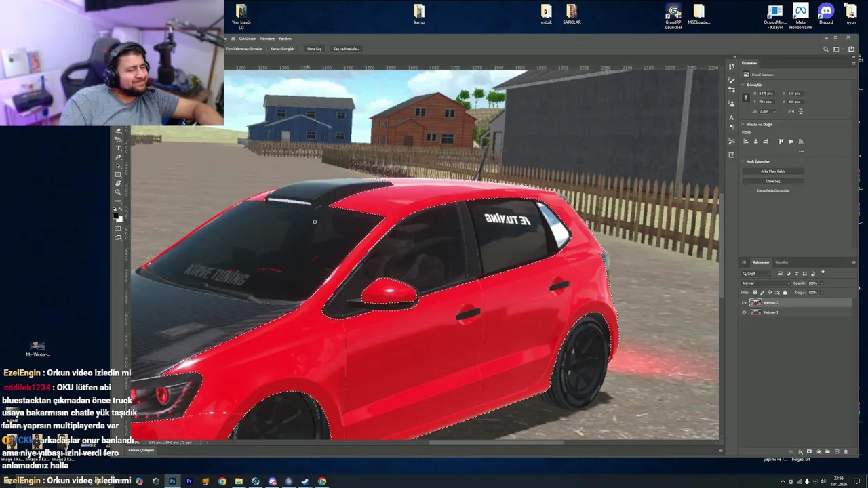
Task: Align horizontal centers icon
Action: click(755, 141)
